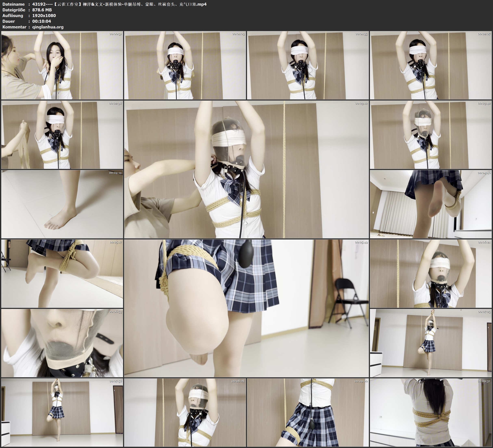Click the qinglanhua.org comment text

click(x=48, y=27)
